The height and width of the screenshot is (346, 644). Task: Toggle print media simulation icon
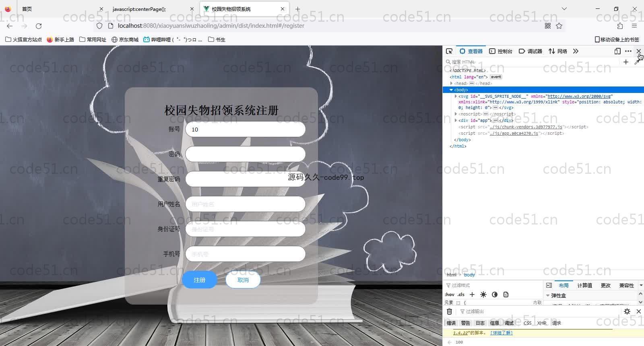point(506,295)
